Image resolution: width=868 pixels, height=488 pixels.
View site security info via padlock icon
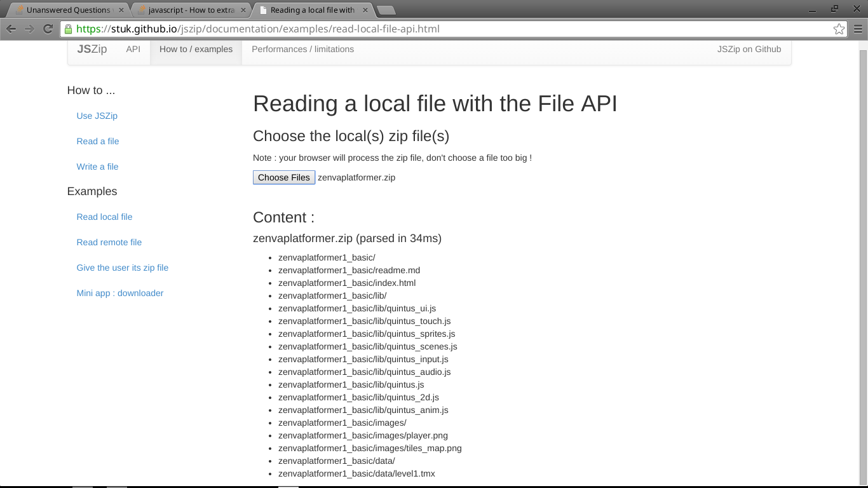(x=68, y=29)
